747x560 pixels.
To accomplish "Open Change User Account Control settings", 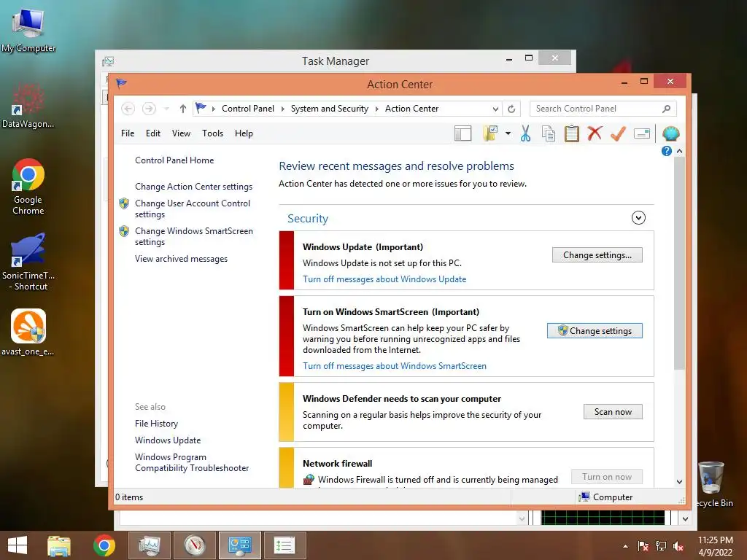I will (193, 209).
